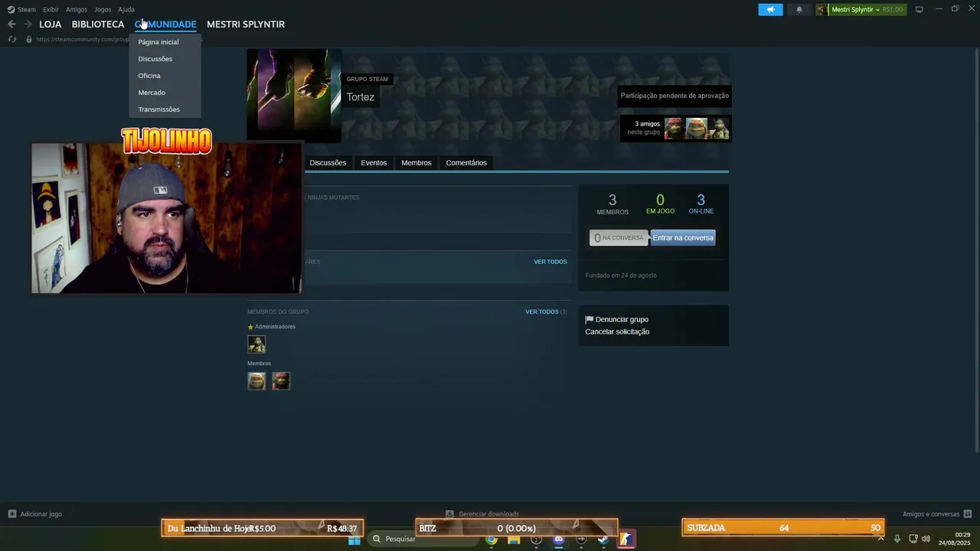View second friend avatar in group

pyautogui.click(x=696, y=129)
